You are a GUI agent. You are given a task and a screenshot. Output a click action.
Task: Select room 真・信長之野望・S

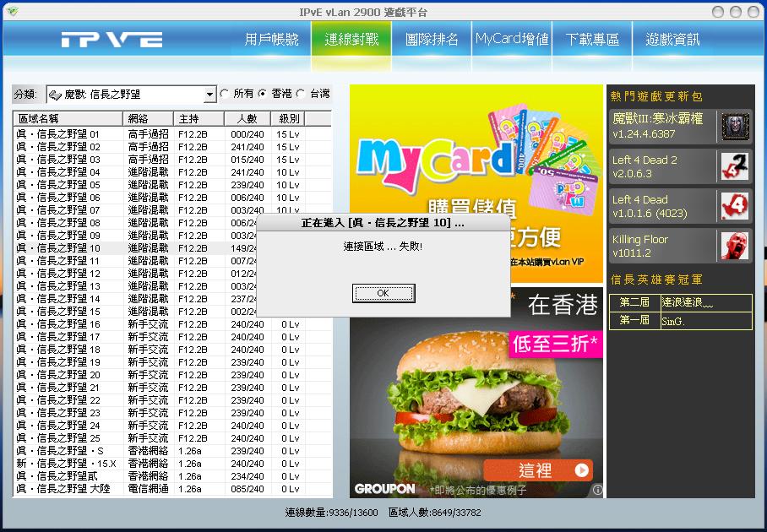pyautogui.click(x=172, y=451)
